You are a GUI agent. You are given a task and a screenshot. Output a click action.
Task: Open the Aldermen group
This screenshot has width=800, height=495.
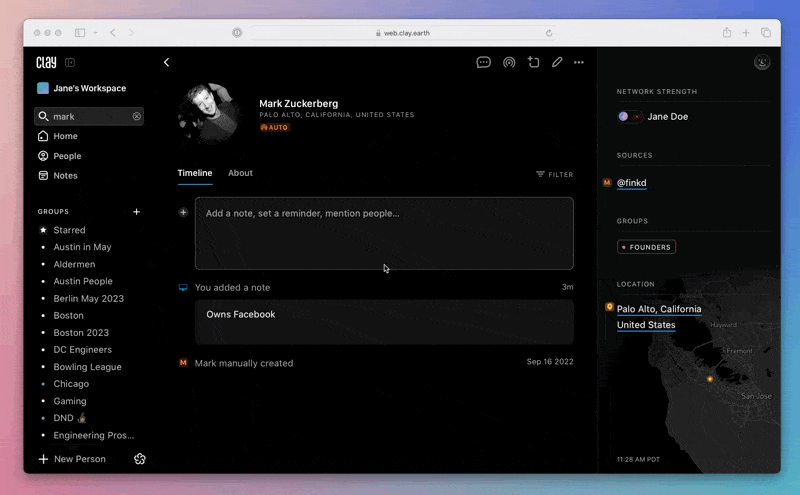[x=74, y=264]
